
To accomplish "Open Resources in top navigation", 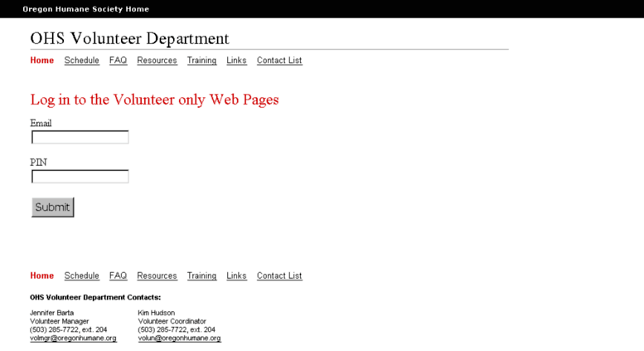I will (x=157, y=61).
